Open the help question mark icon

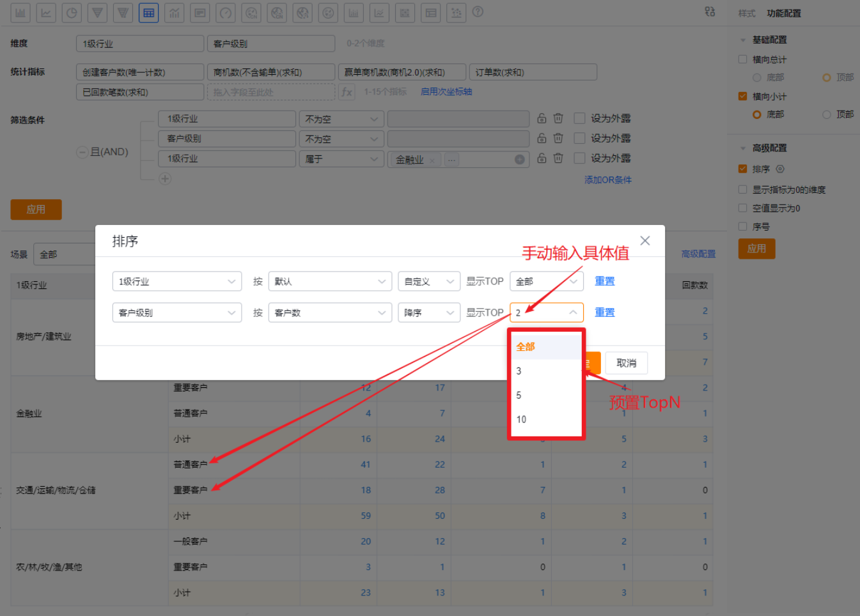[x=478, y=12]
